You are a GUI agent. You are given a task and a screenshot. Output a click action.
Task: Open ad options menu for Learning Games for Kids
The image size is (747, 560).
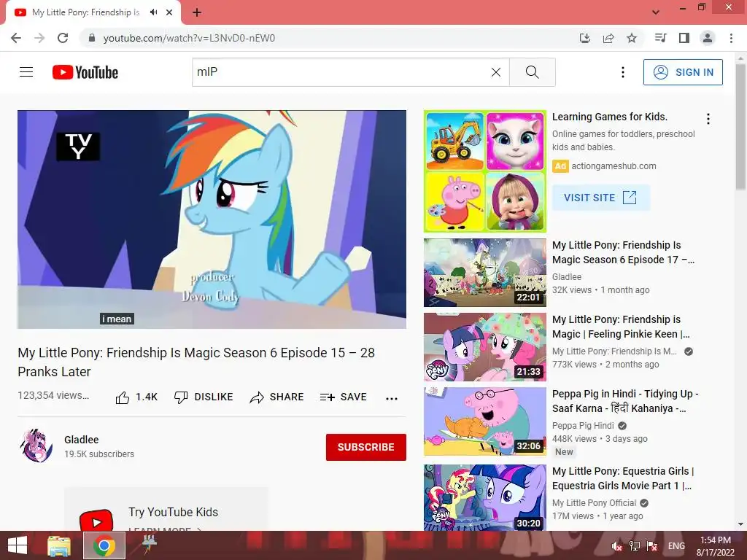pos(708,119)
